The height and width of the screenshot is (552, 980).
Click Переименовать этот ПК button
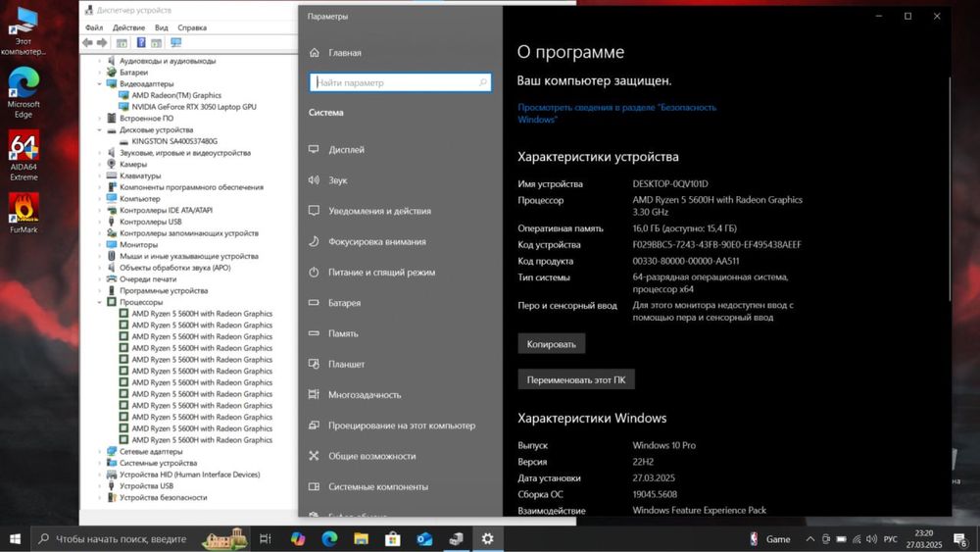pos(576,379)
